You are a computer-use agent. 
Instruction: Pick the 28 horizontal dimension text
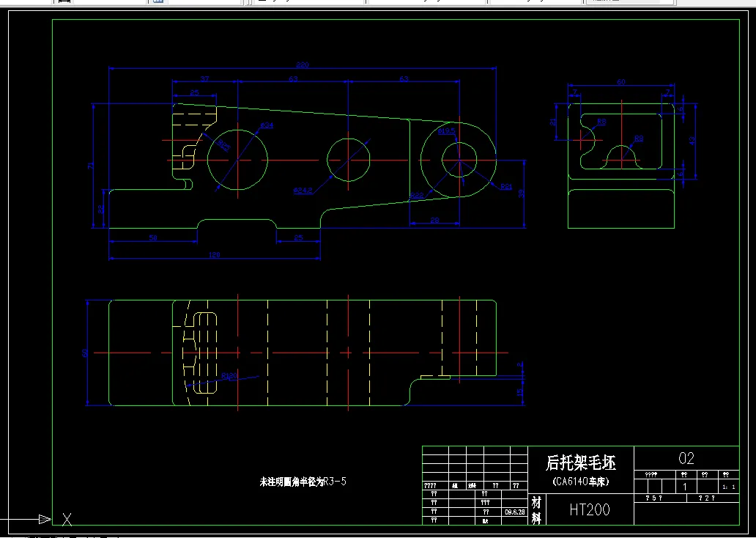(434, 220)
